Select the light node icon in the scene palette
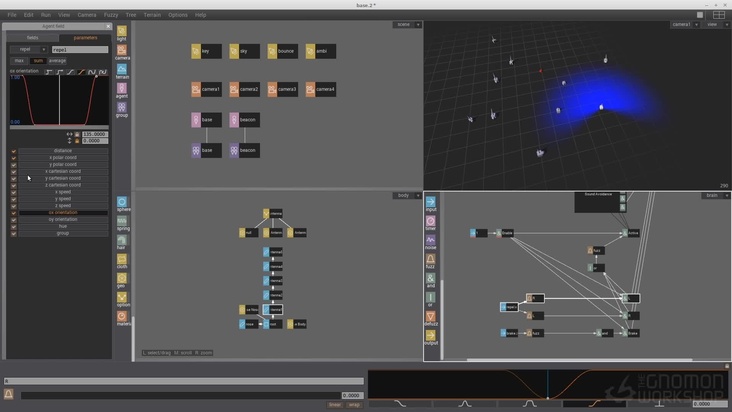 tap(122, 31)
